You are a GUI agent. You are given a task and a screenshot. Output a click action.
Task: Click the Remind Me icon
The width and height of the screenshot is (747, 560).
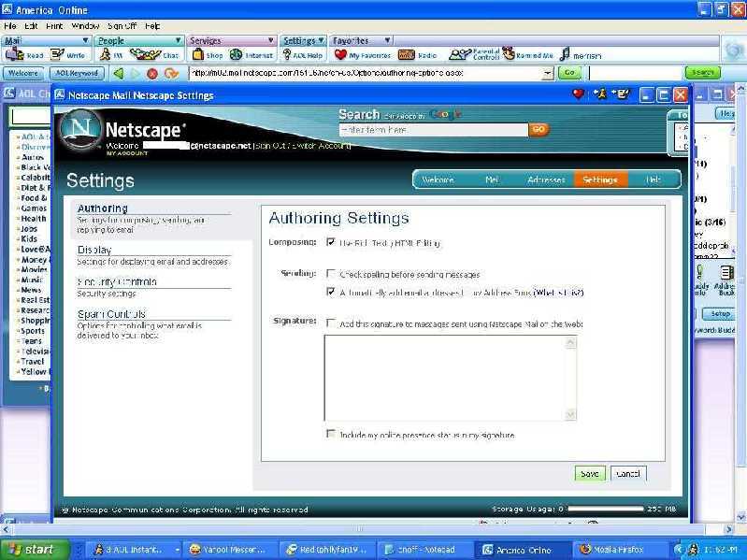tap(509, 54)
